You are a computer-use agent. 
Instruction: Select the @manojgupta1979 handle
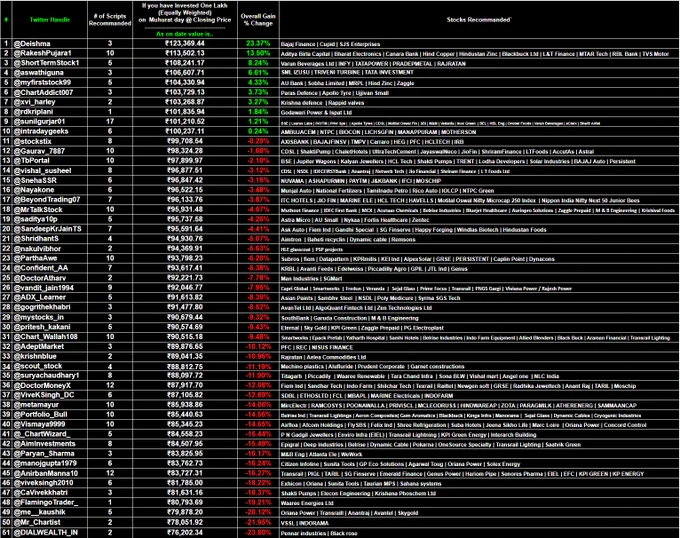point(45,463)
